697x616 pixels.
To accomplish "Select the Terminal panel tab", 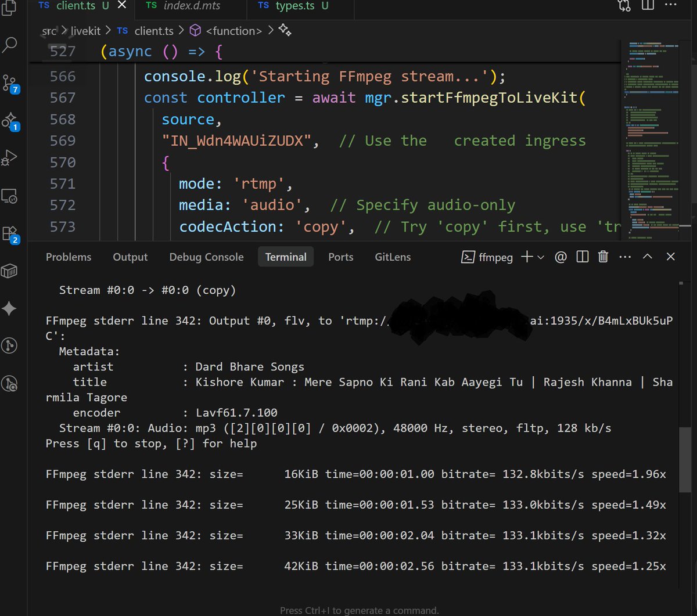I will click(286, 257).
